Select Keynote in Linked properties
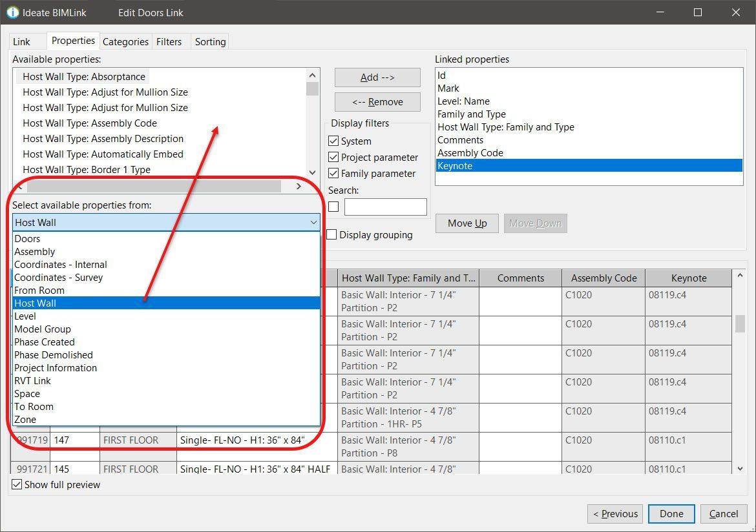This screenshot has width=756, height=532. pos(589,166)
